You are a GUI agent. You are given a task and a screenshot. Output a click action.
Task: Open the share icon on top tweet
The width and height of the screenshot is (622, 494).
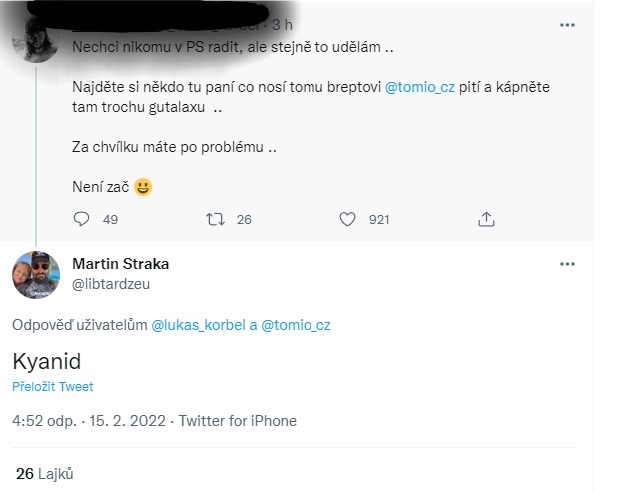[x=486, y=219]
